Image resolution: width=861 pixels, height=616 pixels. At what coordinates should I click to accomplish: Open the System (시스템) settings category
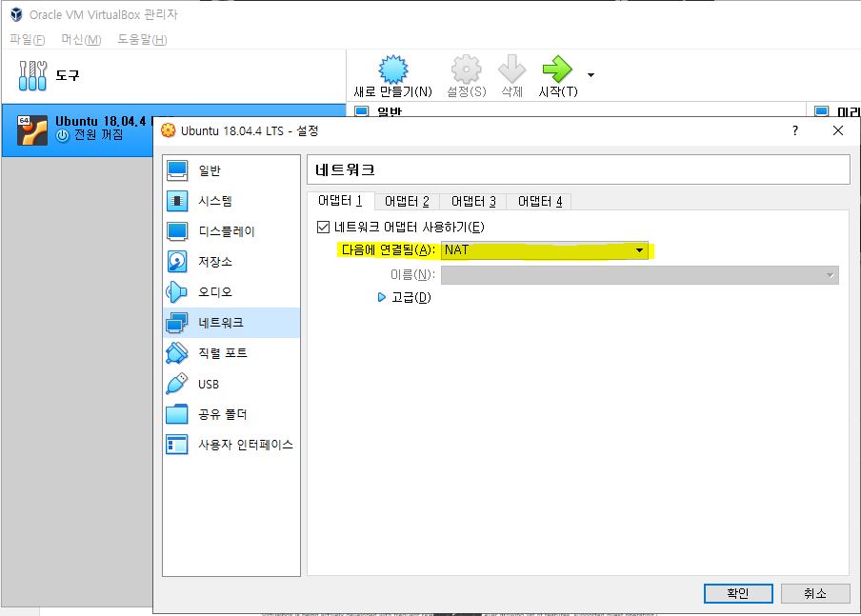(231, 201)
